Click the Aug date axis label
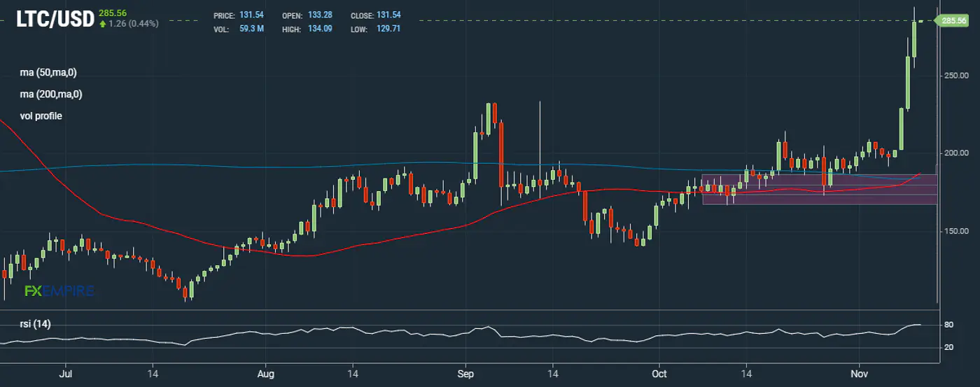The height and width of the screenshot is (387, 980). pos(267,374)
